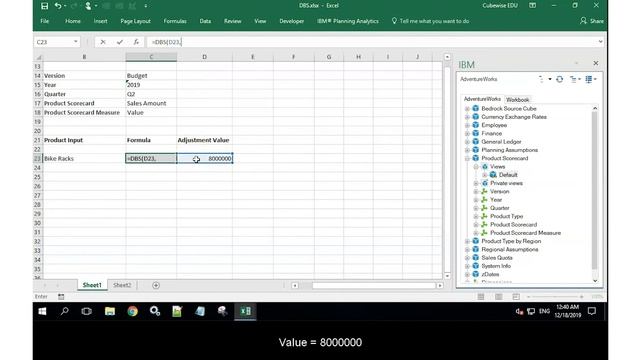Open the Developer ribbon tab
This screenshot has height=360, width=640.
(291, 21)
